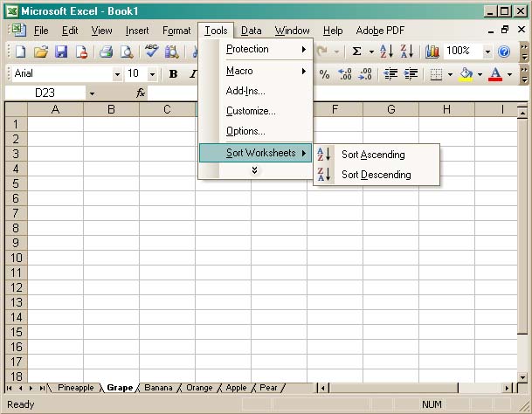Click the Percent Style icon

click(x=324, y=74)
